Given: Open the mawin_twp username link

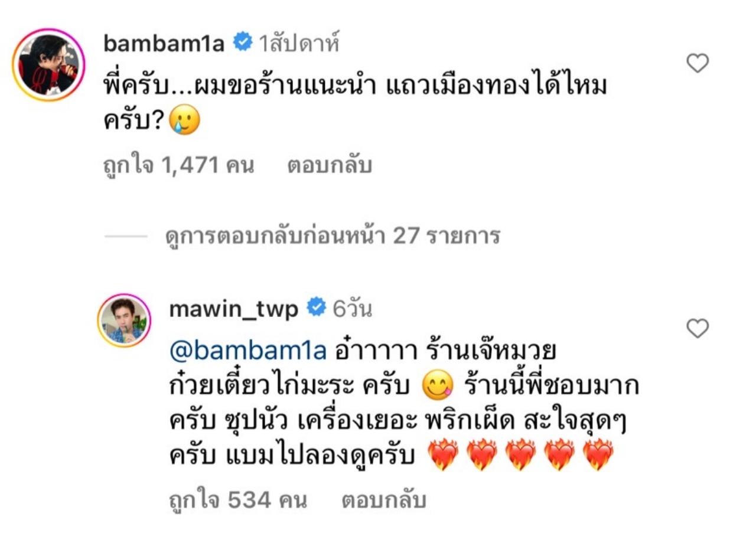Looking at the screenshot, I should coord(234,308).
